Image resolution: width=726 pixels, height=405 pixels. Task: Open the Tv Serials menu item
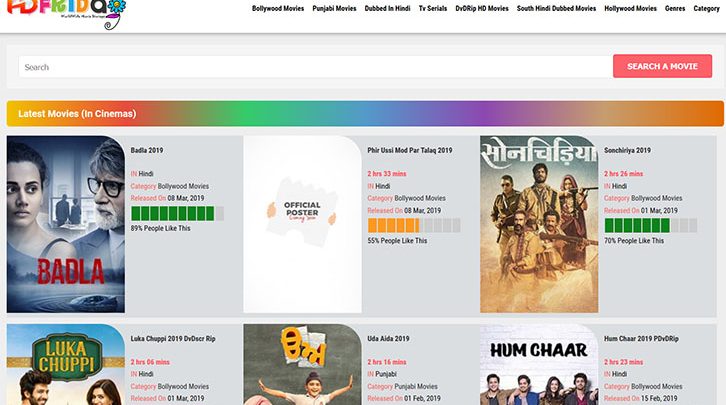click(433, 8)
